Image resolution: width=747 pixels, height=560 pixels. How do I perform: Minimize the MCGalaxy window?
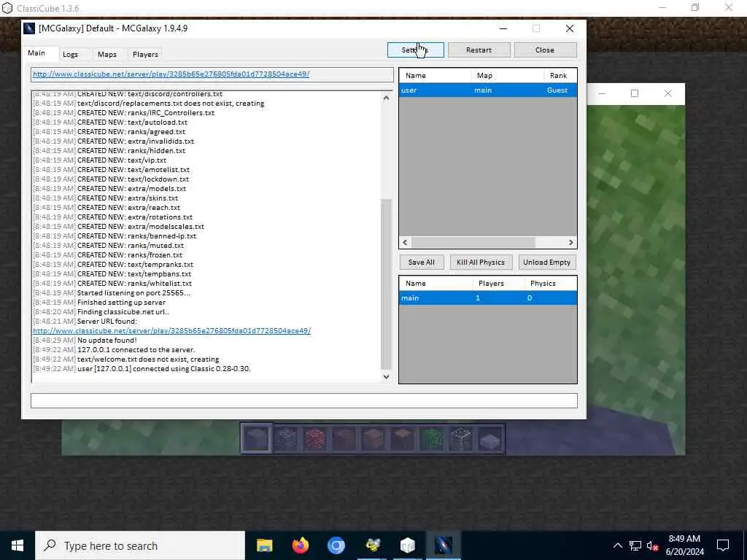tap(503, 28)
